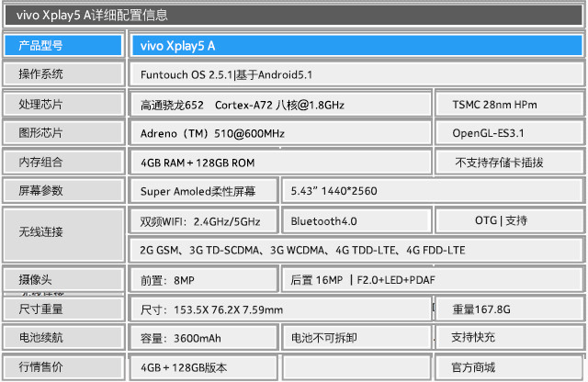The height and width of the screenshot is (382, 588).
Task: Click the '电池不可拆卸' cell
Action: 356,338
